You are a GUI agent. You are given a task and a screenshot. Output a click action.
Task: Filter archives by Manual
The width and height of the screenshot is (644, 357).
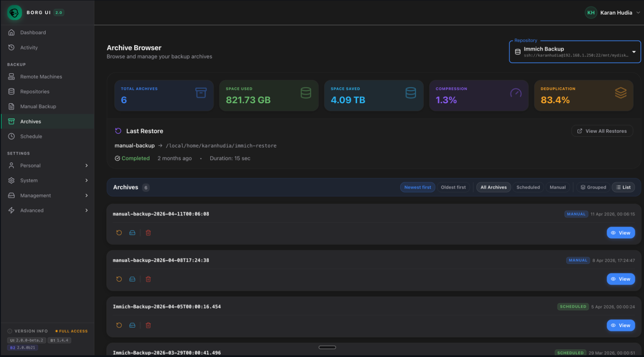(x=558, y=187)
